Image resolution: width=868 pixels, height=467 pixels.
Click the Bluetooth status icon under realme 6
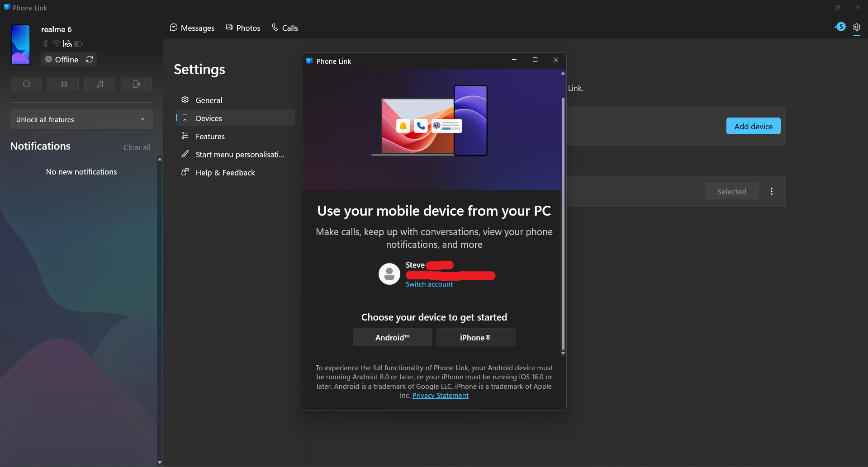click(x=45, y=43)
